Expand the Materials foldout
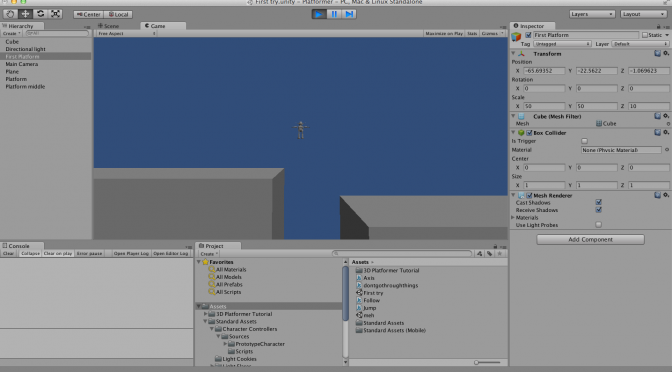 tap(513, 218)
